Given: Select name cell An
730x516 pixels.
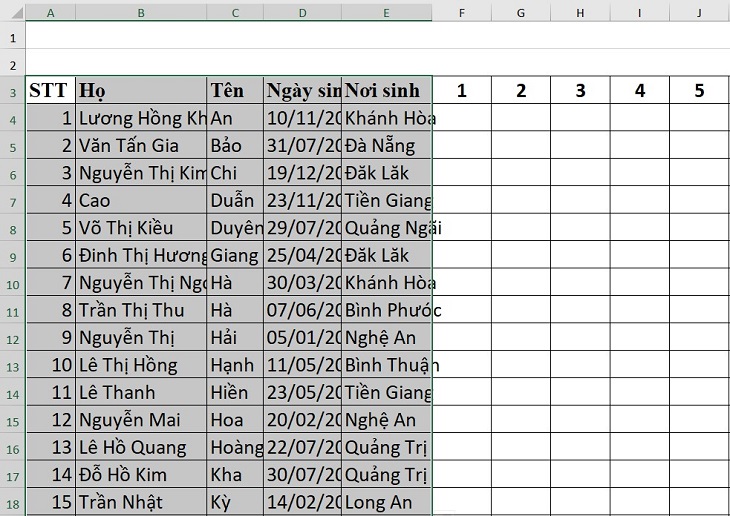Looking at the screenshot, I should (x=235, y=118).
